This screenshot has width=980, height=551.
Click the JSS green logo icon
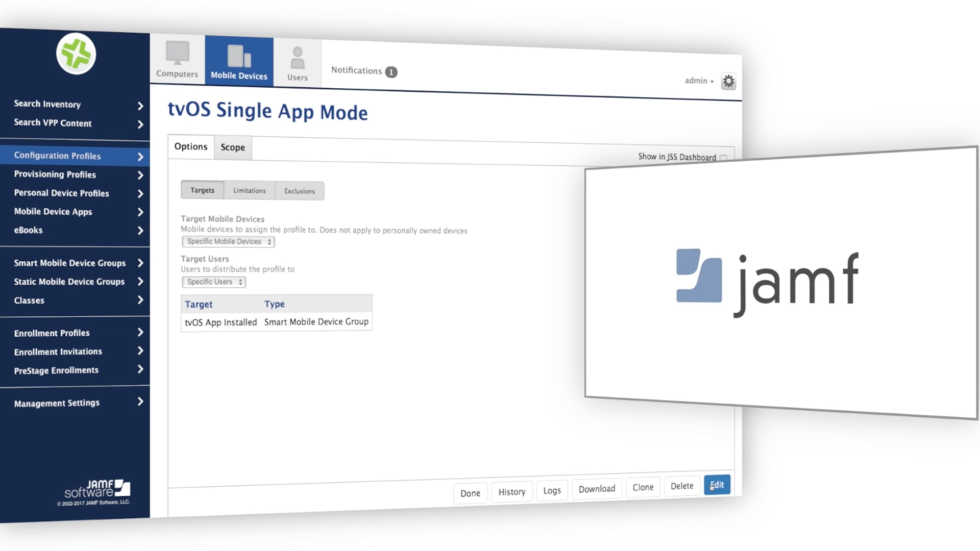click(x=76, y=54)
